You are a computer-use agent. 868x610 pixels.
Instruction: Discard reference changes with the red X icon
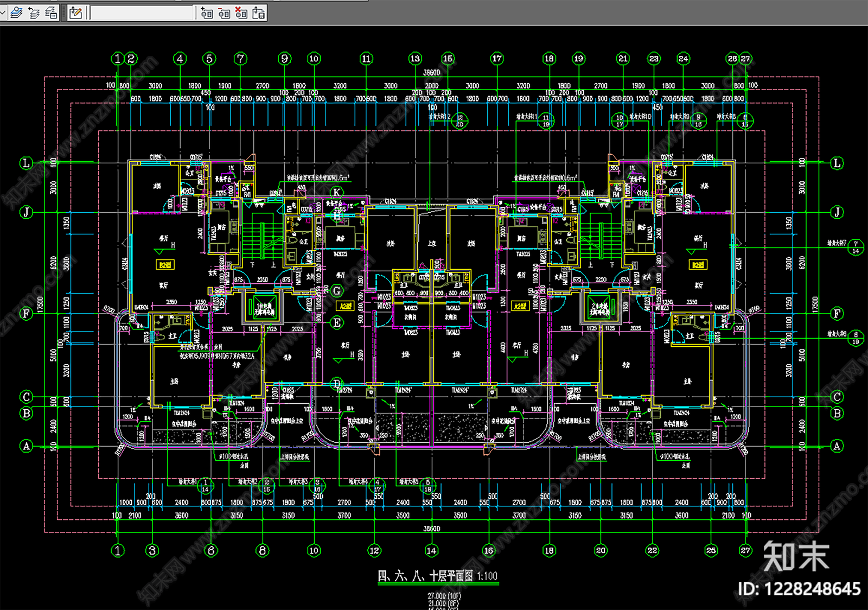click(241, 12)
